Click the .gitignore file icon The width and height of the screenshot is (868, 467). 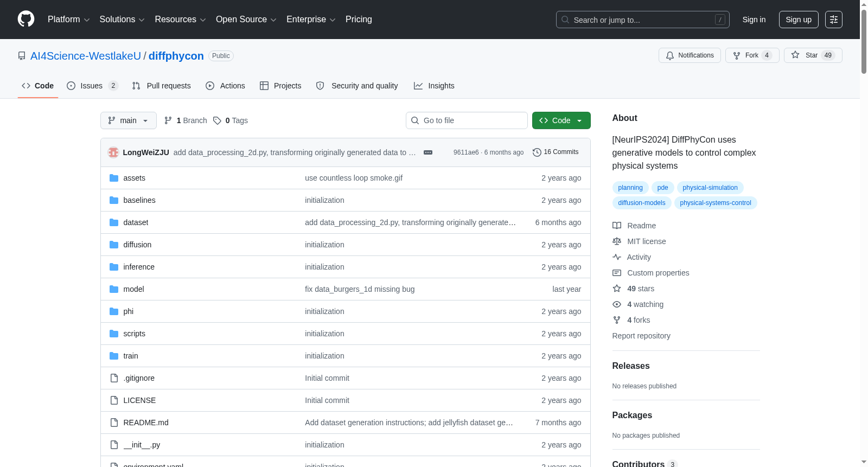[x=114, y=378]
